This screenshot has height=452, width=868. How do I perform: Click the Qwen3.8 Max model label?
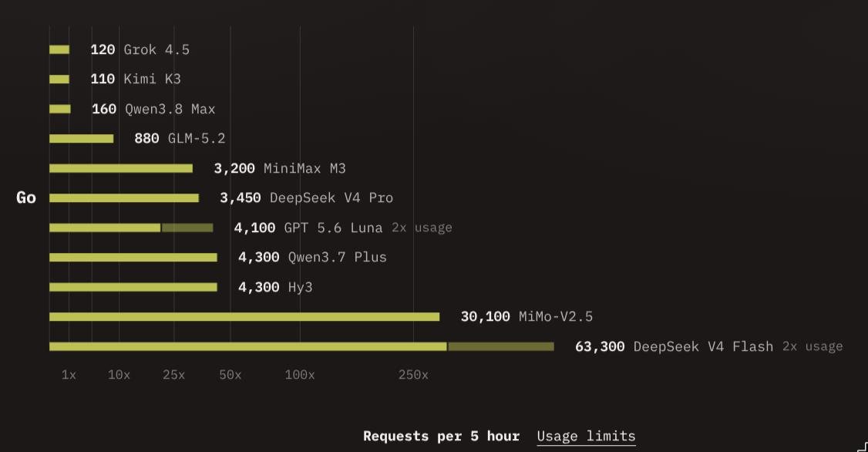[x=170, y=109]
